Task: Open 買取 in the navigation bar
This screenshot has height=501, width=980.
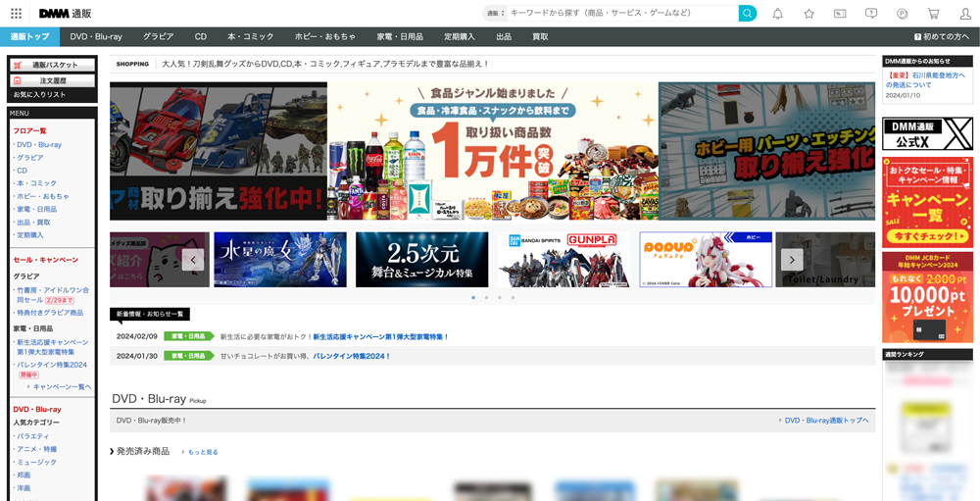Action: click(x=541, y=37)
